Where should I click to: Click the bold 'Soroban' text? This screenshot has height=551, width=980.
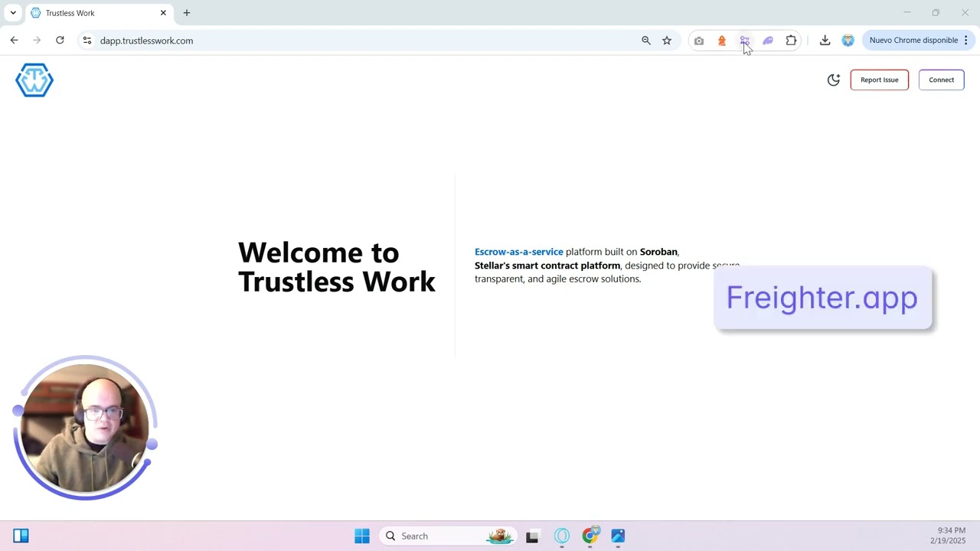(658, 252)
